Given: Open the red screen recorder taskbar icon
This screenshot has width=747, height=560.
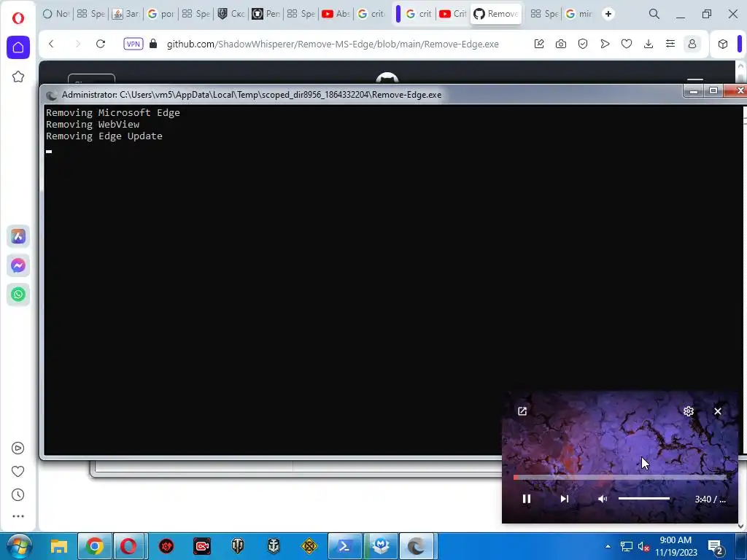Looking at the screenshot, I should click(x=202, y=546).
